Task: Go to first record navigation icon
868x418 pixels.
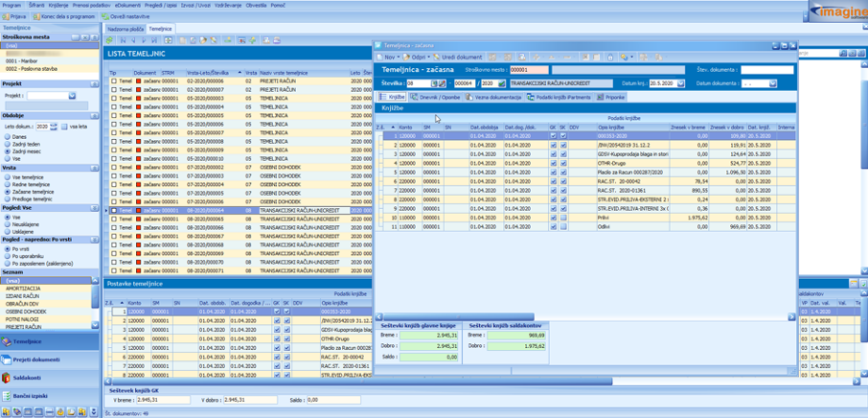Action: [123, 40]
